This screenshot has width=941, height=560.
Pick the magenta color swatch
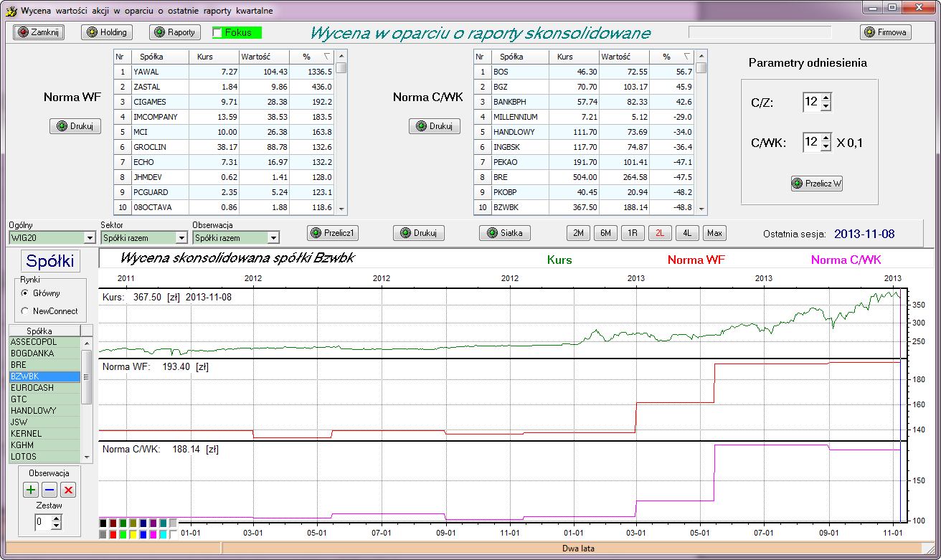tap(153, 534)
